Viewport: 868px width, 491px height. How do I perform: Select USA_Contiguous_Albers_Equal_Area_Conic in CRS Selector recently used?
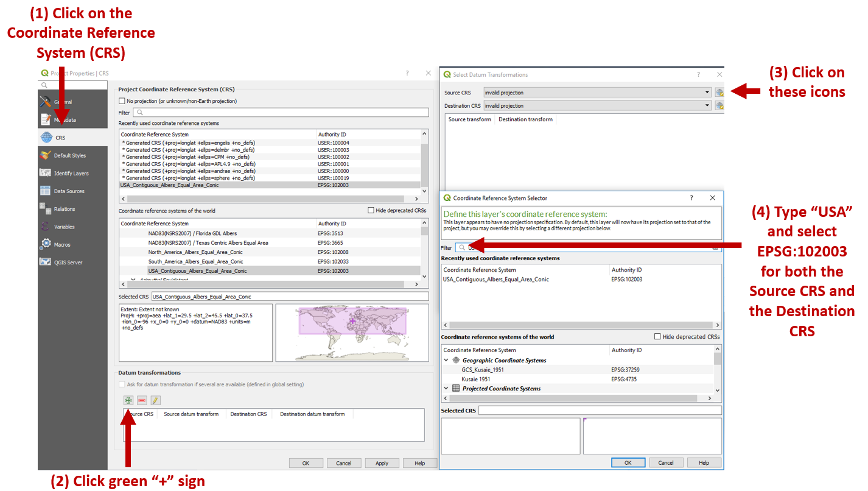tap(581, 279)
